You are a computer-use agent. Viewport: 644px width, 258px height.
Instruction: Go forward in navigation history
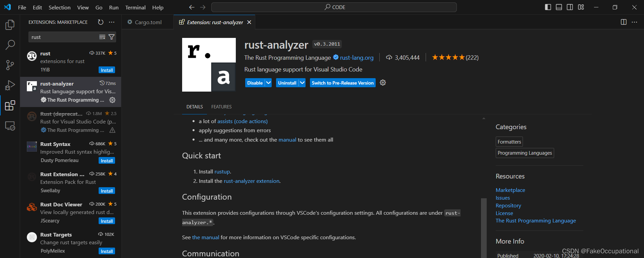point(203,7)
